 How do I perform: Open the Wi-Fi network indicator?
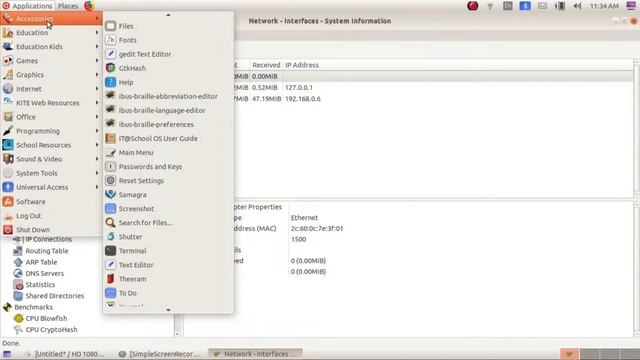click(x=490, y=6)
